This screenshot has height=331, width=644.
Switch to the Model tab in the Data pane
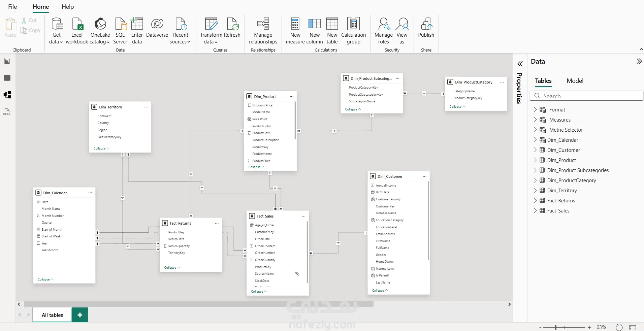pyautogui.click(x=575, y=81)
